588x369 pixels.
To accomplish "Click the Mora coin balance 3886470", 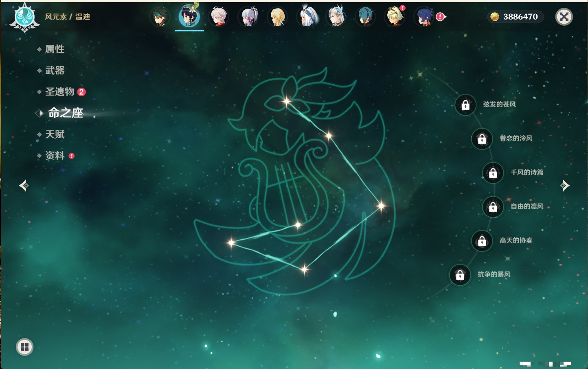I will [515, 17].
